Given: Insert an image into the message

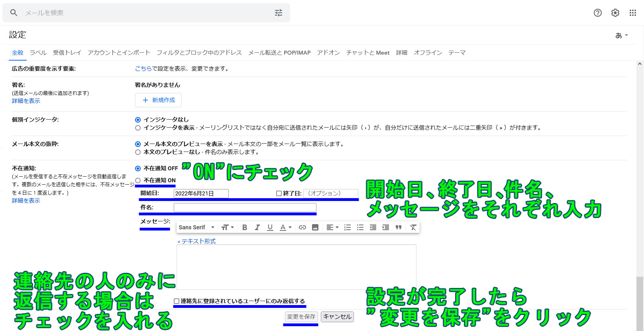Looking at the screenshot, I should pyautogui.click(x=315, y=227).
